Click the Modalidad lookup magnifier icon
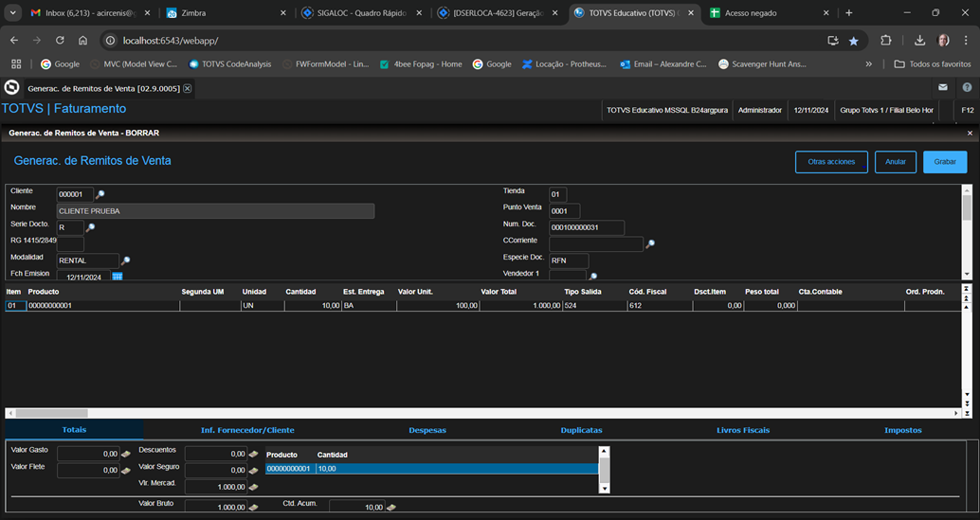The image size is (980, 520). (125, 260)
